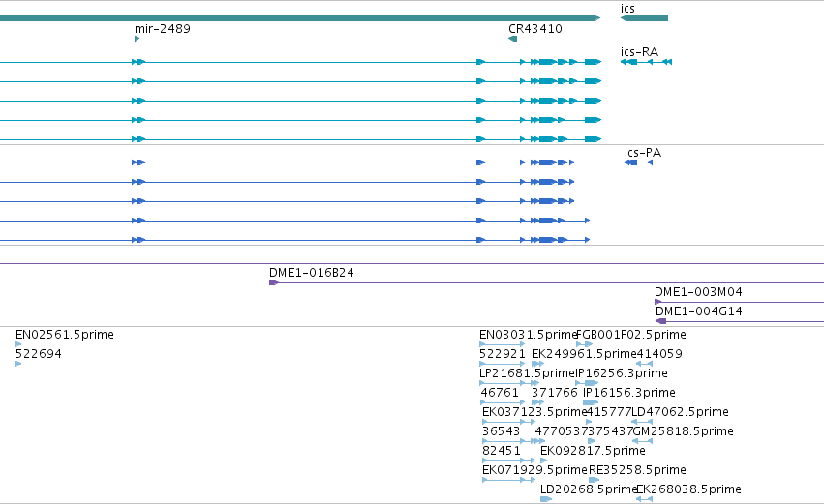Image resolution: width=824 pixels, height=504 pixels.
Task: Click the 'mir-2489' label
Action: tap(163, 28)
